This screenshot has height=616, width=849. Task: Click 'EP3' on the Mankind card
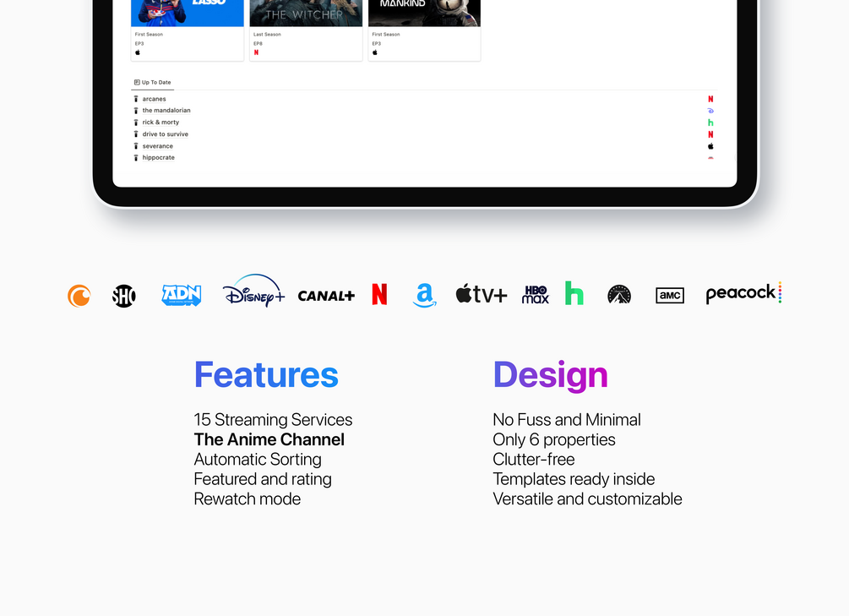(376, 43)
